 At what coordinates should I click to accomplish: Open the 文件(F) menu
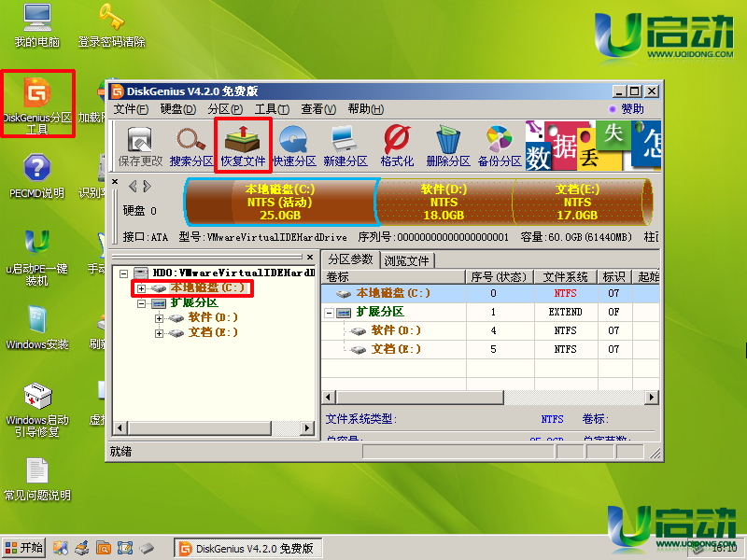click(x=131, y=109)
